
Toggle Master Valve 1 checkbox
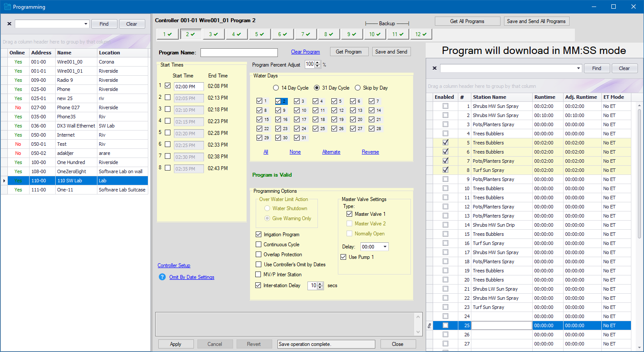coord(349,214)
